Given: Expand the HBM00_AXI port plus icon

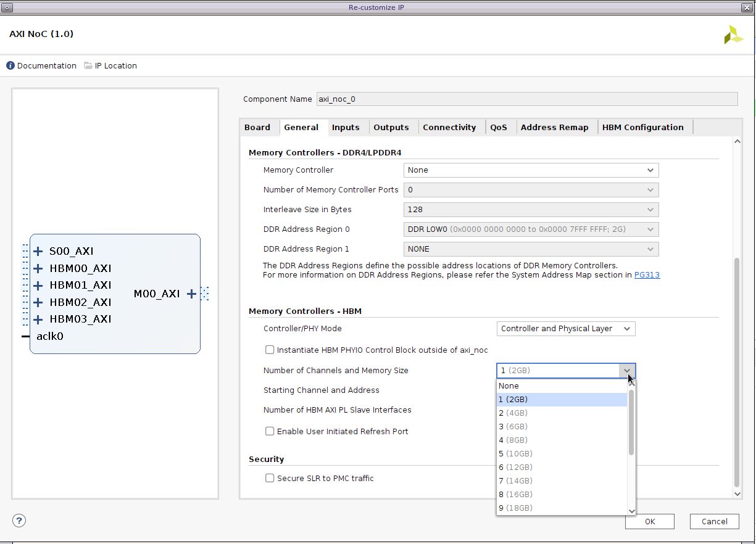Looking at the screenshot, I should (x=38, y=268).
